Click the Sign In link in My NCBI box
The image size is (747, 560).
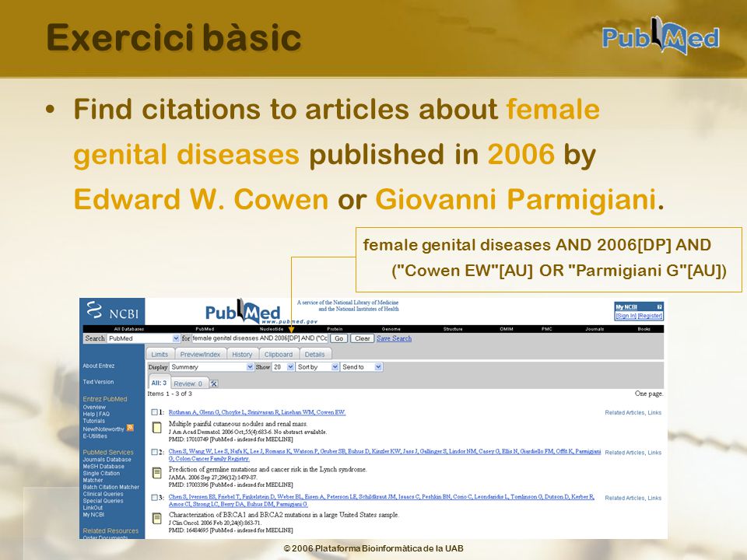click(626, 316)
